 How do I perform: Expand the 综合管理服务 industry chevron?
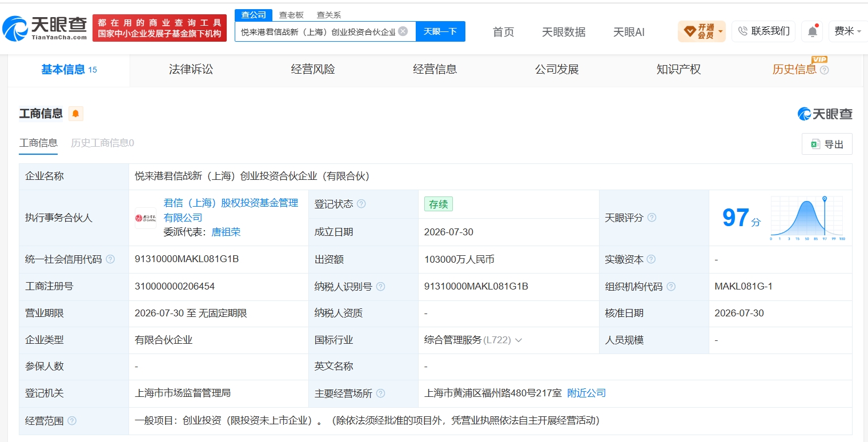click(519, 340)
